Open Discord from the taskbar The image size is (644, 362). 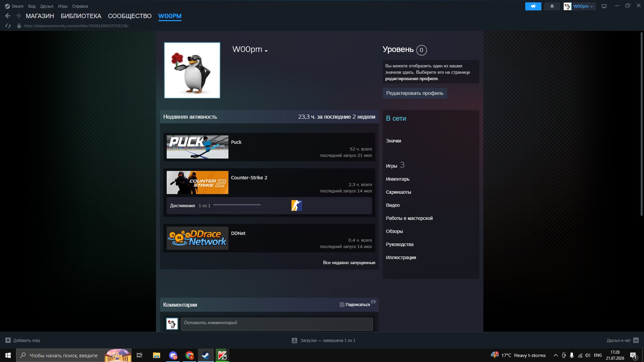173,355
